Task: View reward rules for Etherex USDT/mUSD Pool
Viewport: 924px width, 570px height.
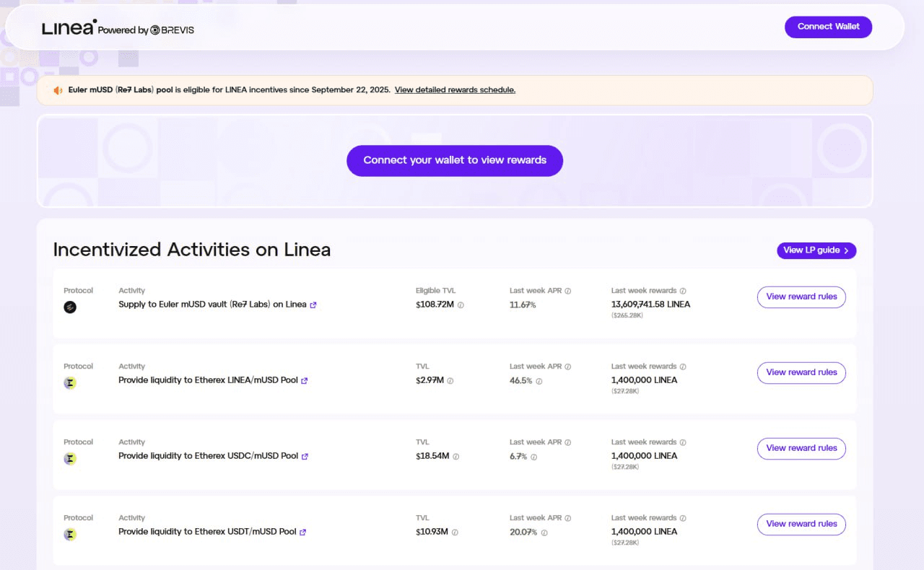Action: (801, 524)
